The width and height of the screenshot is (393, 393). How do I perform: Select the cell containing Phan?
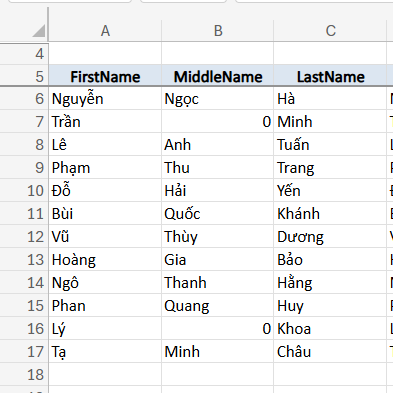(105, 306)
